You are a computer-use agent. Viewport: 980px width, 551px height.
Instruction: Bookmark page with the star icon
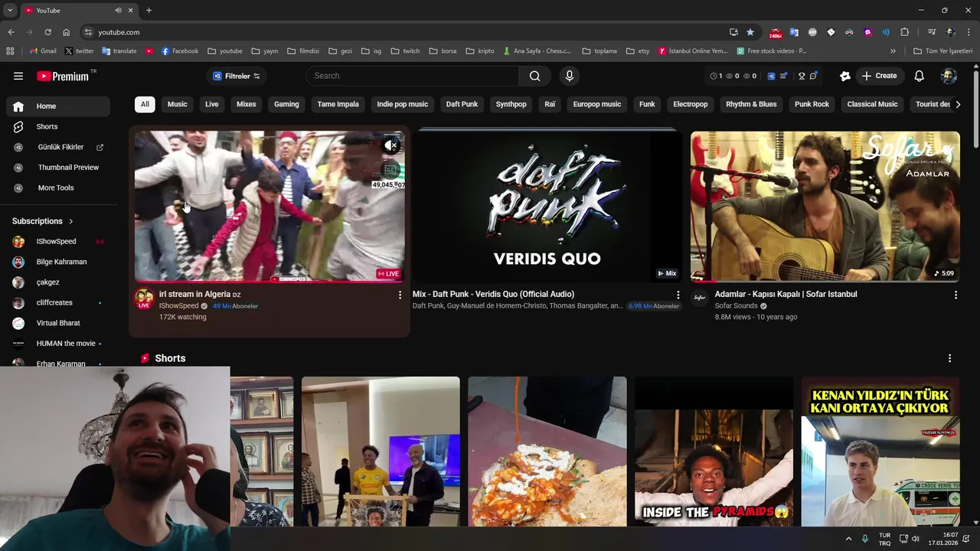pos(750,32)
